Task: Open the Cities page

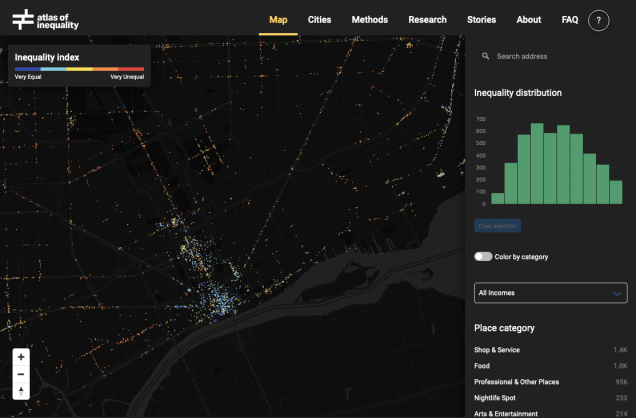Action: point(319,20)
